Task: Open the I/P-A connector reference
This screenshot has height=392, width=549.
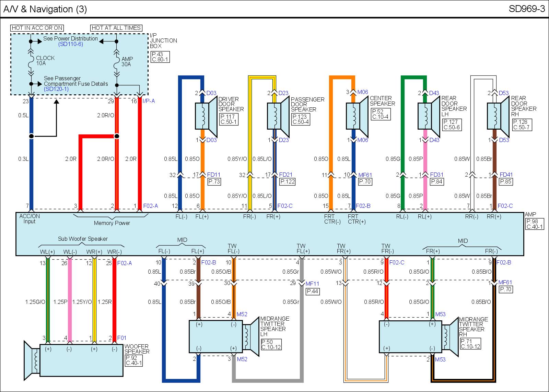Action: pyautogui.click(x=149, y=101)
